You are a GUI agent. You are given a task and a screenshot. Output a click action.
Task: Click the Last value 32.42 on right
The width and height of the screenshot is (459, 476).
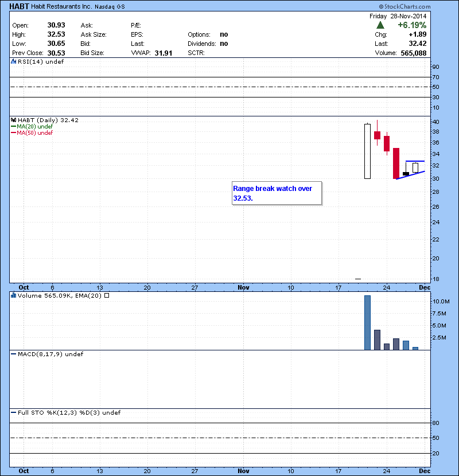418,44
